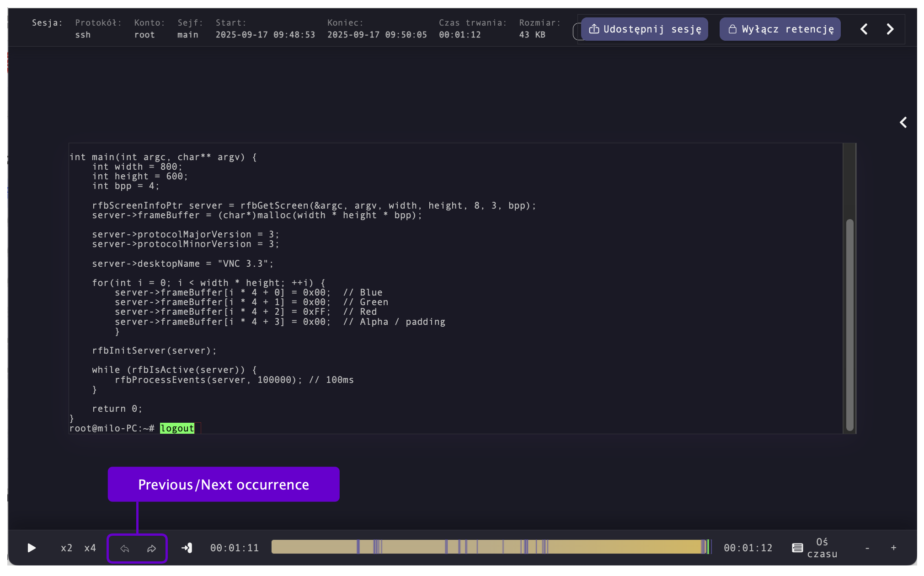Viewport: 924px width, 576px height.
Task: Click the green marker at timeline end
Action: tap(708, 547)
